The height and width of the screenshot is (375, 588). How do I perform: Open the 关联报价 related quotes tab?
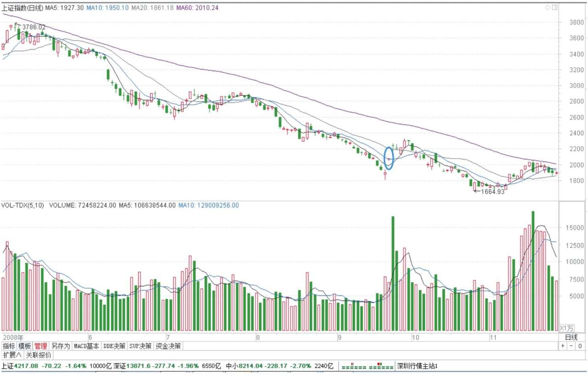(38, 355)
